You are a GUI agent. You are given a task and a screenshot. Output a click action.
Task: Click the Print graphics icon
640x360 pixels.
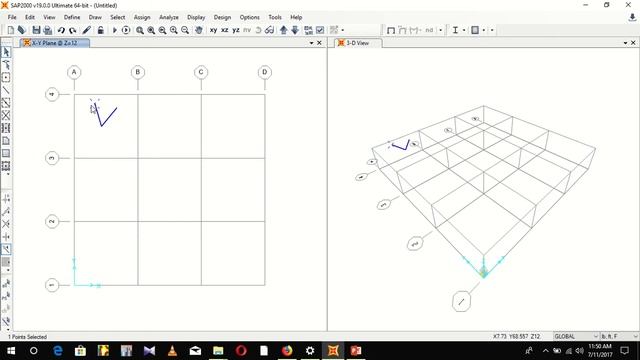[x=48, y=30]
